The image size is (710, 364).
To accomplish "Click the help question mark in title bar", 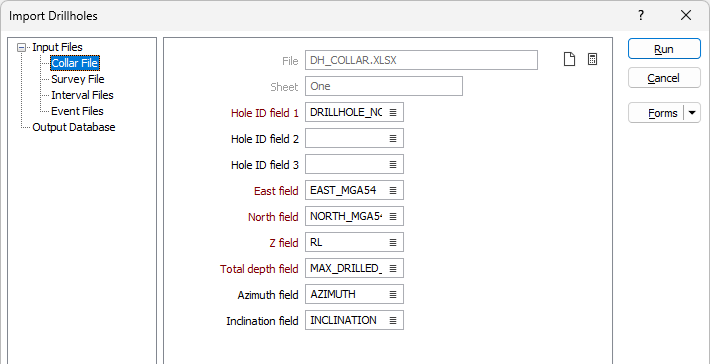I will pos(641,16).
